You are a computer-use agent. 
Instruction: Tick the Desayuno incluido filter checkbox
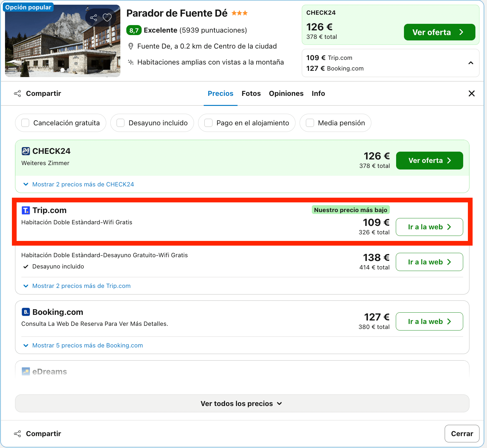[x=121, y=123]
